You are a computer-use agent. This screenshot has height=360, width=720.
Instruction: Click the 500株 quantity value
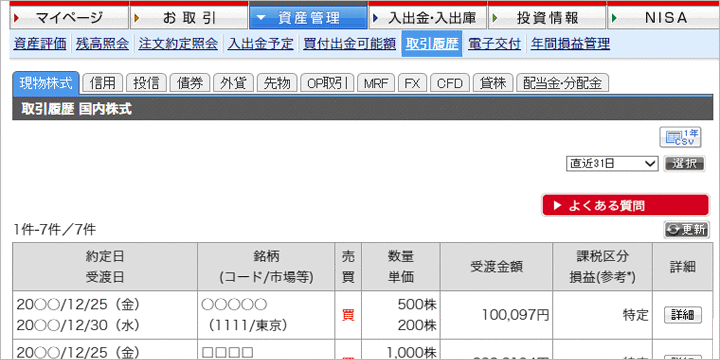[417, 304]
